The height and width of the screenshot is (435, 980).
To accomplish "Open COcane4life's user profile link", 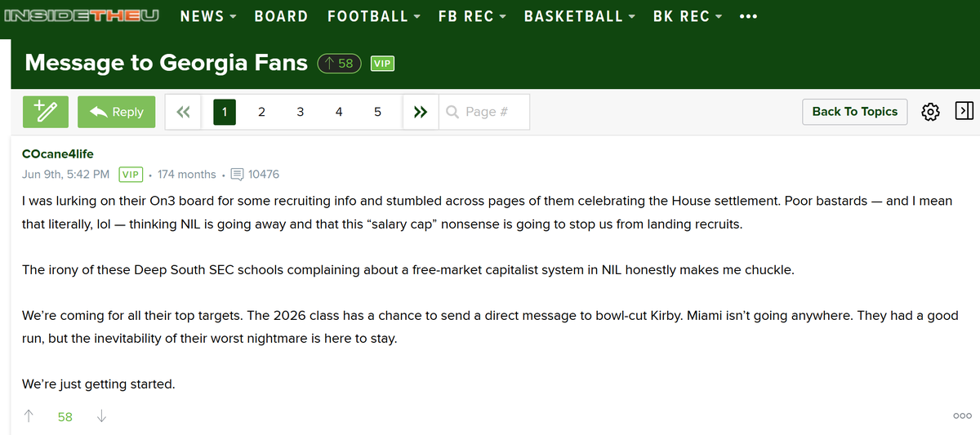I will click(58, 153).
